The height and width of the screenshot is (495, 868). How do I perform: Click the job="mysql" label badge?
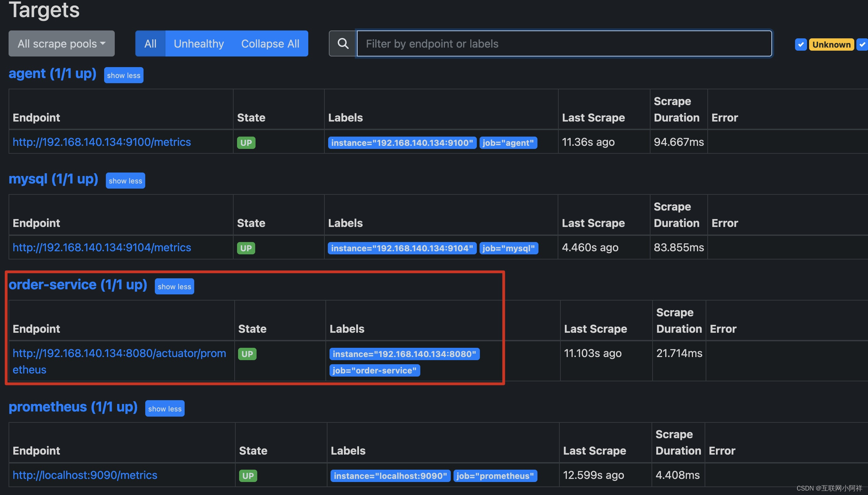509,248
